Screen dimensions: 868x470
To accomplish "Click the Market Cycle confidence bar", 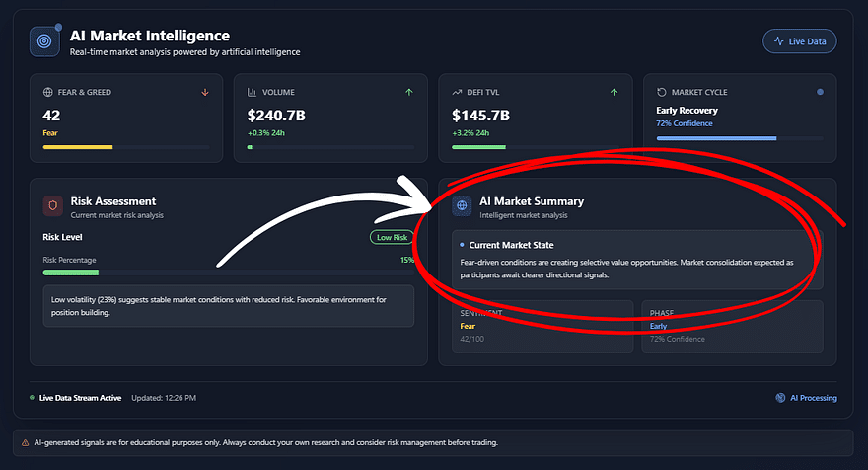I will [716, 138].
